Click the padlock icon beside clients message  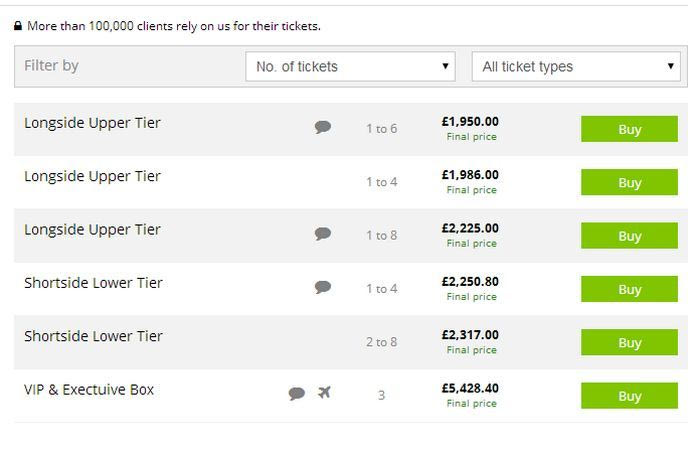coord(18,26)
